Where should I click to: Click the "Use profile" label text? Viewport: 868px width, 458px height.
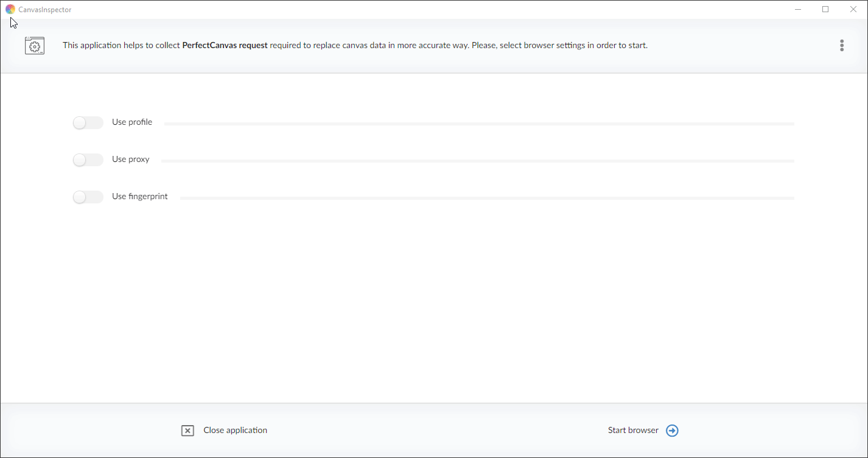point(132,122)
